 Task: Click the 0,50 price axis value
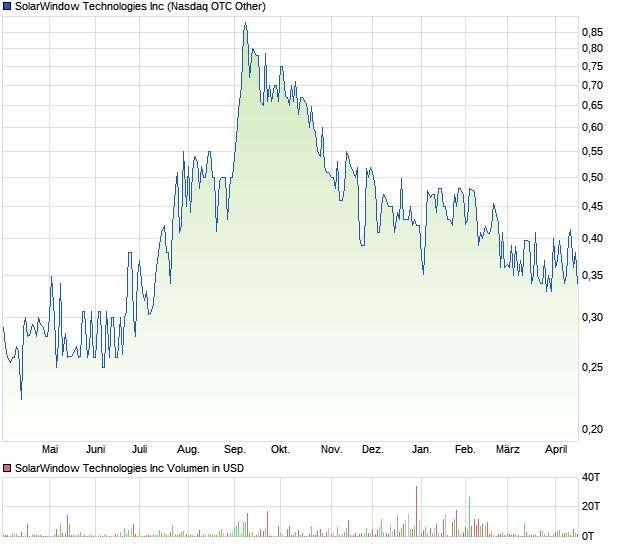coord(592,178)
